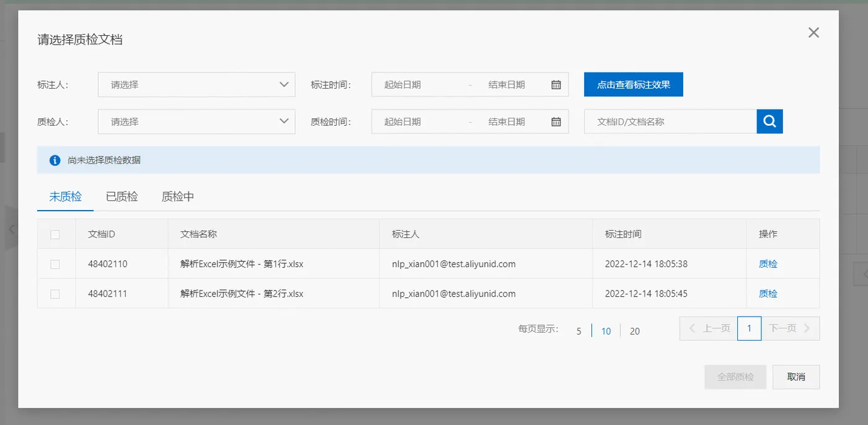
Task: Select page number 1
Action: click(750, 328)
